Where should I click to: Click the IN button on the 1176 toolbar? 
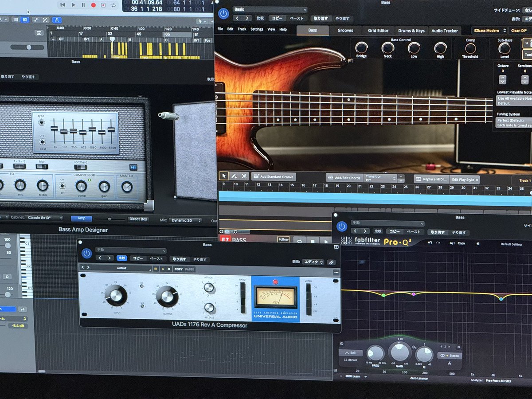click(x=156, y=269)
